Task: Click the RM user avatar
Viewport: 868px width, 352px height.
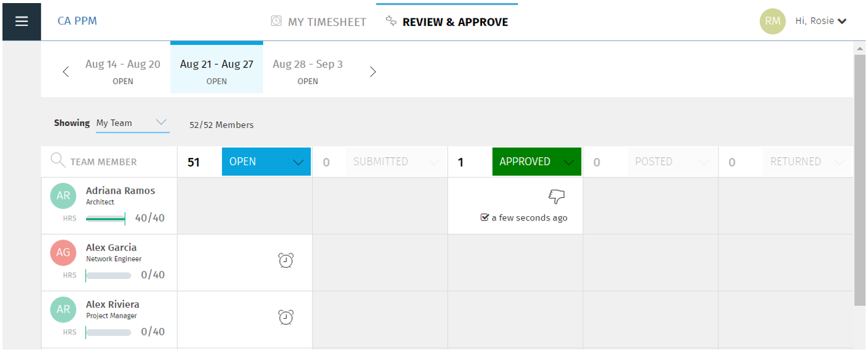Action: tap(773, 22)
